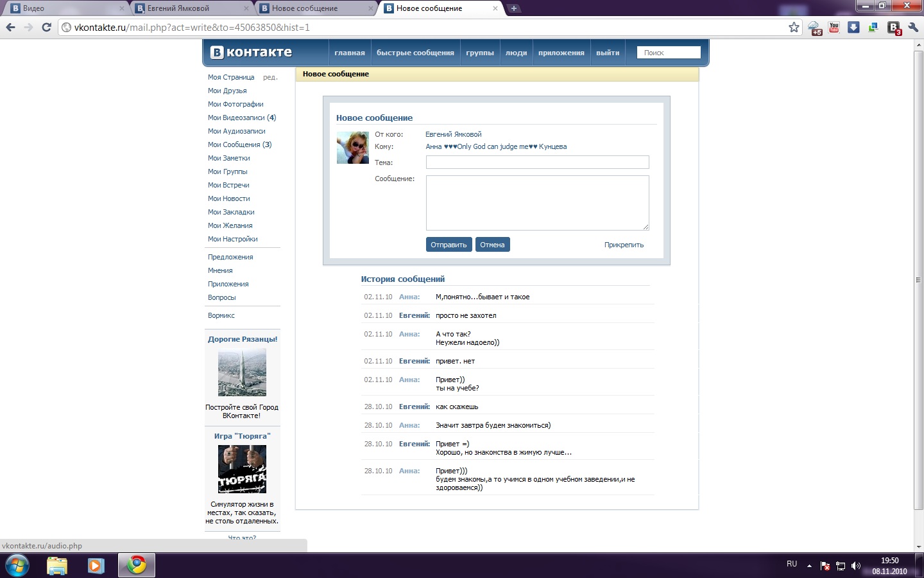Click the VKontakte logo in header
This screenshot has height=578, width=924.
251,53
